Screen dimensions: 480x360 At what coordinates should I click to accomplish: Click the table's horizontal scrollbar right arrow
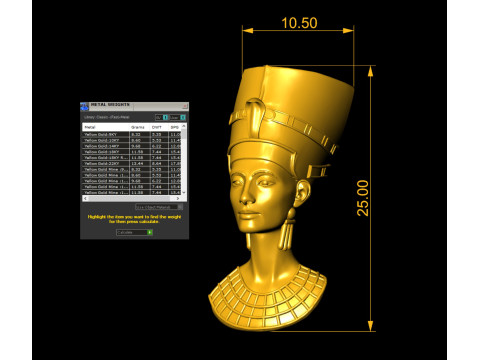[x=178, y=198]
